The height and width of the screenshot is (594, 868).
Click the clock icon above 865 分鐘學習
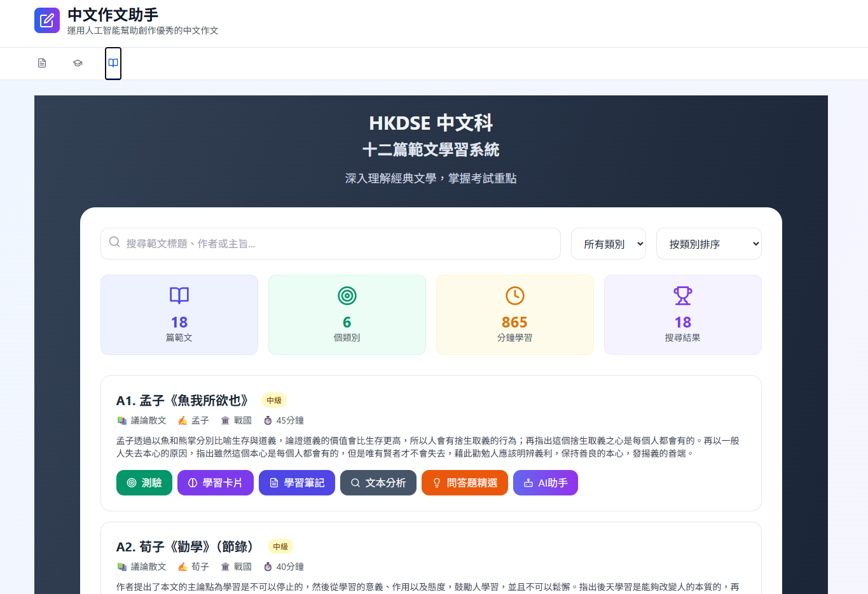pos(515,296)
